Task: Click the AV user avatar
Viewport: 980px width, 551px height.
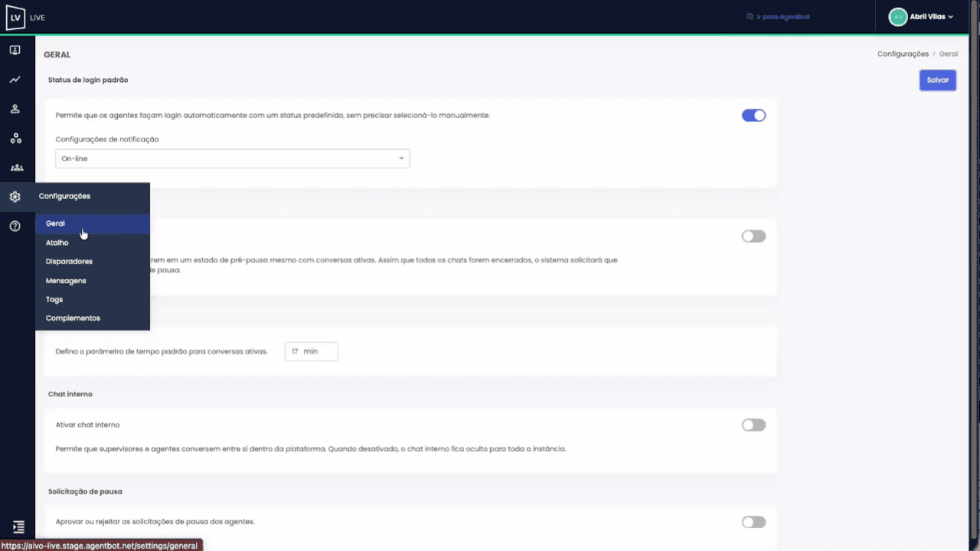Action: click(897, 17)
